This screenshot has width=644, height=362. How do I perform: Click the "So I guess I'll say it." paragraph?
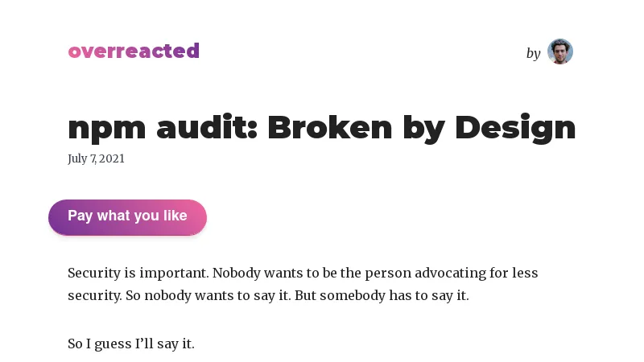131,343
